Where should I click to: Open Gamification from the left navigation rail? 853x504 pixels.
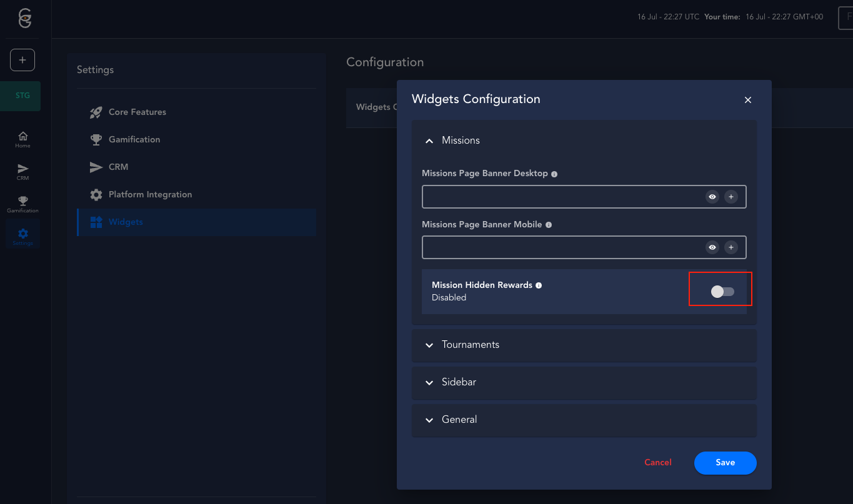click(22, 204)
